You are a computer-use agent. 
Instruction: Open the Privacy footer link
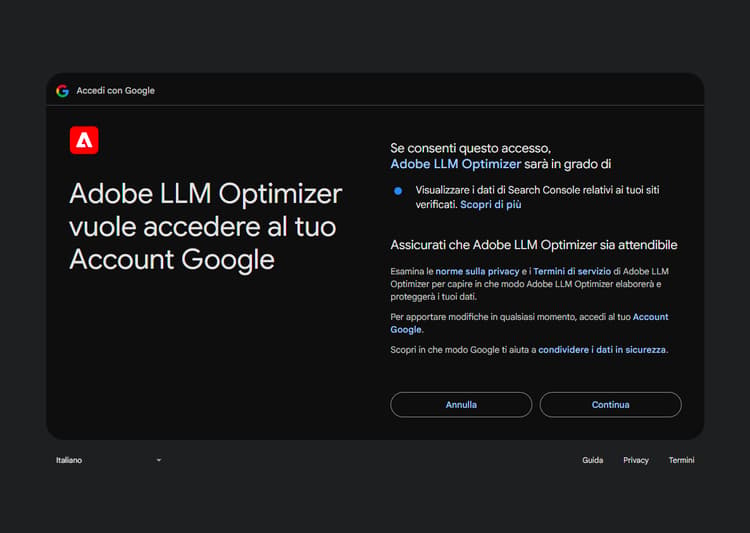coord(636,460)
